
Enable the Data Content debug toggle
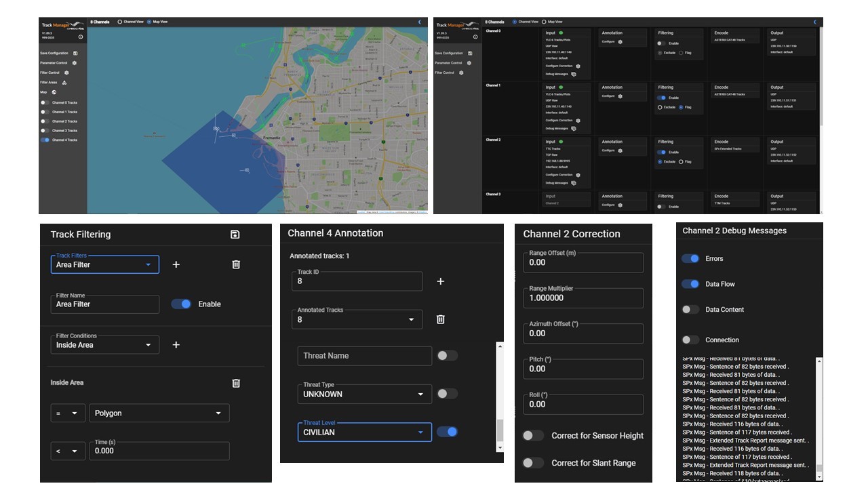pos(690,310)
